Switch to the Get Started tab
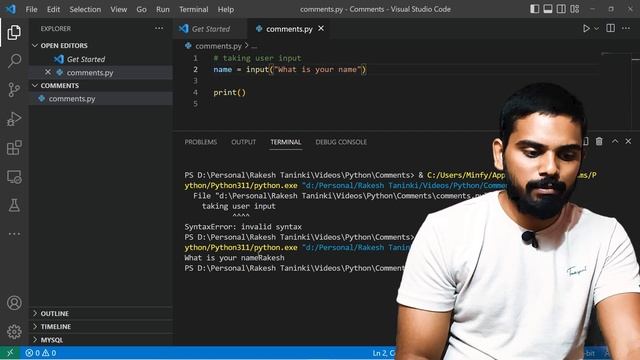The image size is (640, 360). pos(210,29)
